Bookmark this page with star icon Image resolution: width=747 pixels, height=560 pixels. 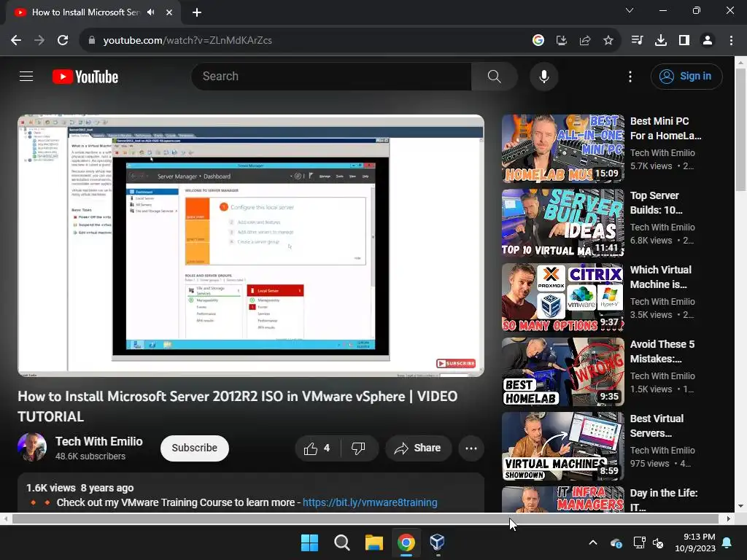[608, 41]
